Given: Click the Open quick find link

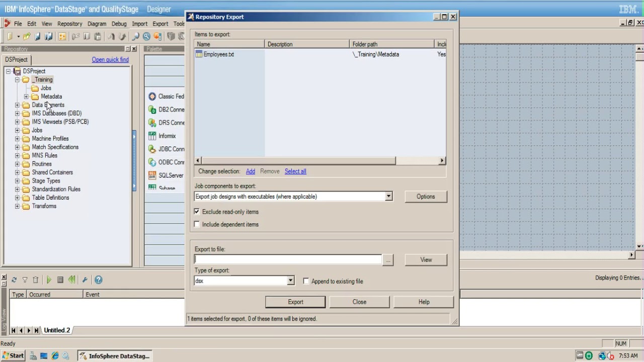Looking at the screenshot, I should [x=110, y=60].
